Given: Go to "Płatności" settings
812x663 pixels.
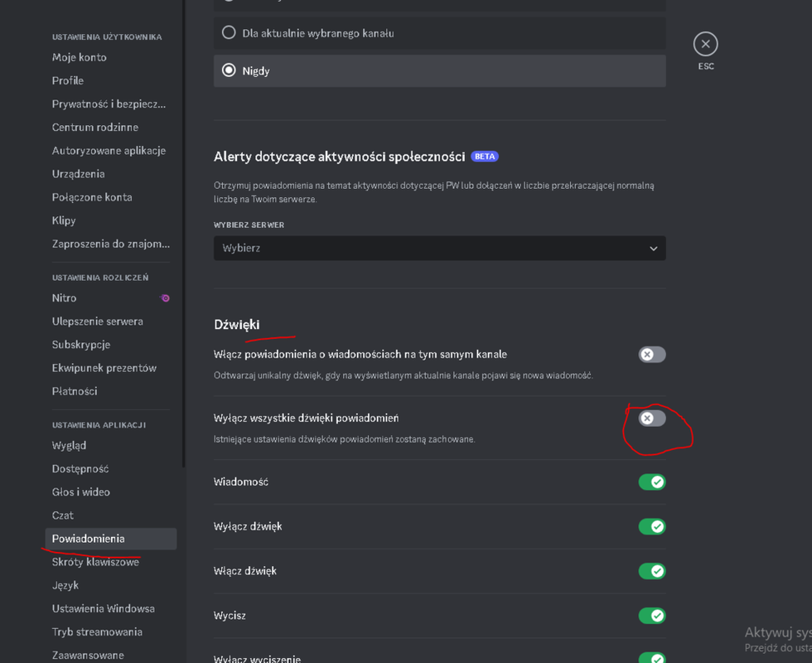Looking at the screenshot, I should tap(75, 391).
